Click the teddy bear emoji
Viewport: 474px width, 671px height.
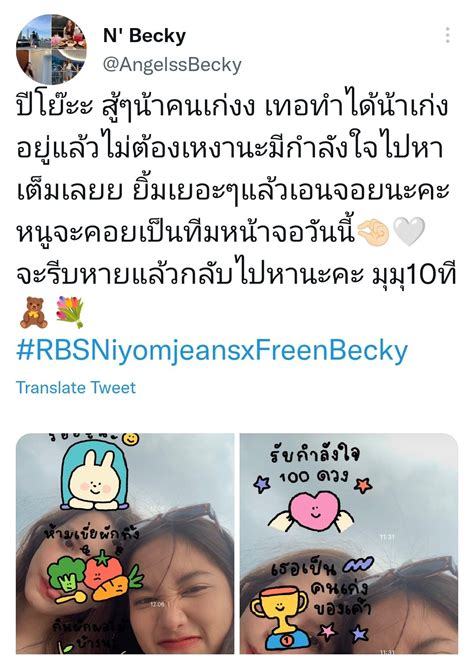(34, 313)
